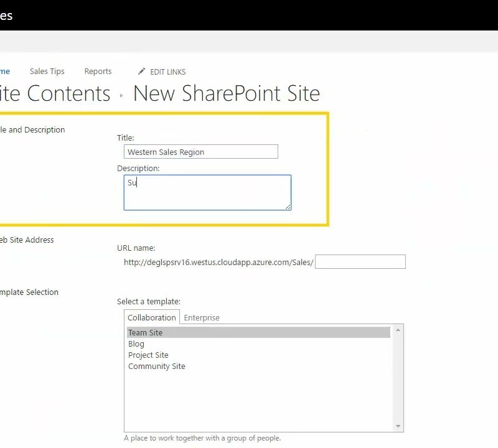Click the URL name input box
The image size is (498, 448).
pyautogui.click(x=360, y=262)
